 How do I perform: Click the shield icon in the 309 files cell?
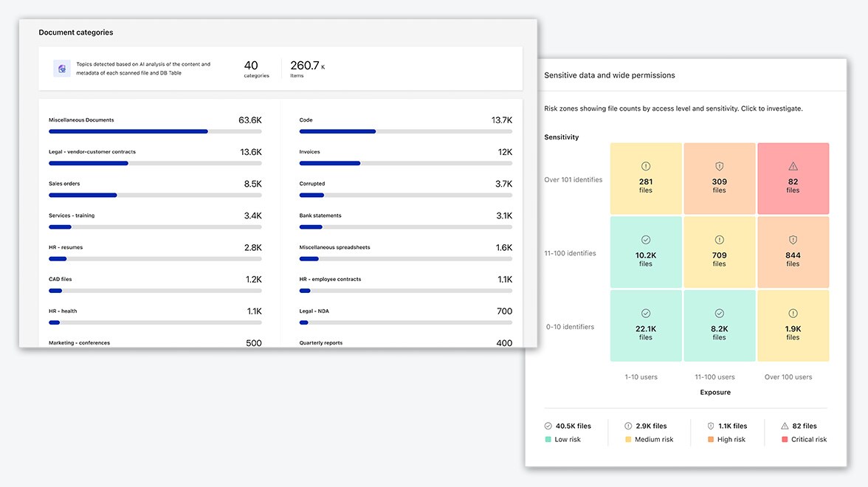point(720,167)
